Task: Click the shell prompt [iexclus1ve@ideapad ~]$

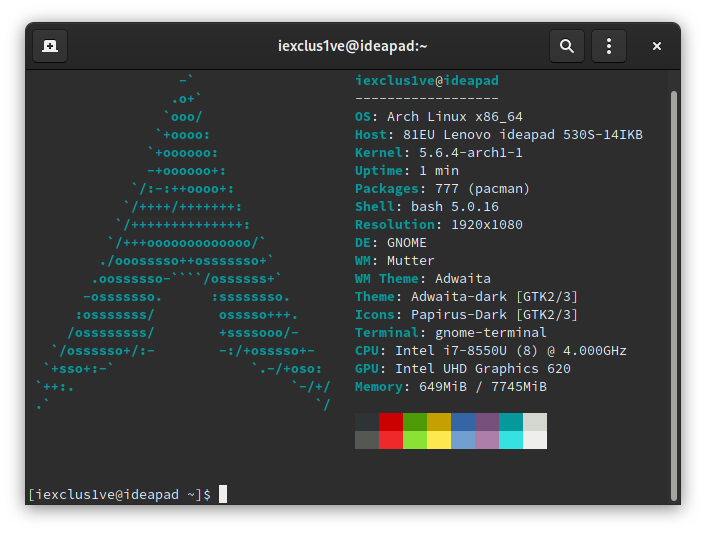Action: [119, 494]
